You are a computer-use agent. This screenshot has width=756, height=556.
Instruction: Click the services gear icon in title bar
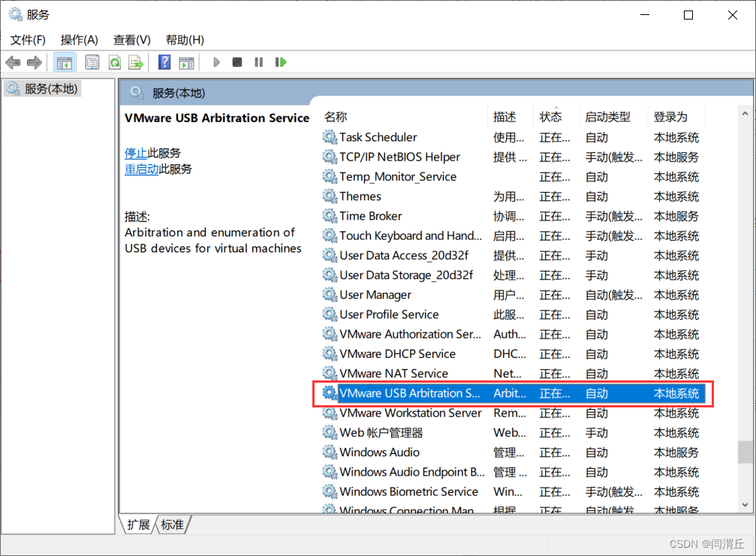(16, 14)
